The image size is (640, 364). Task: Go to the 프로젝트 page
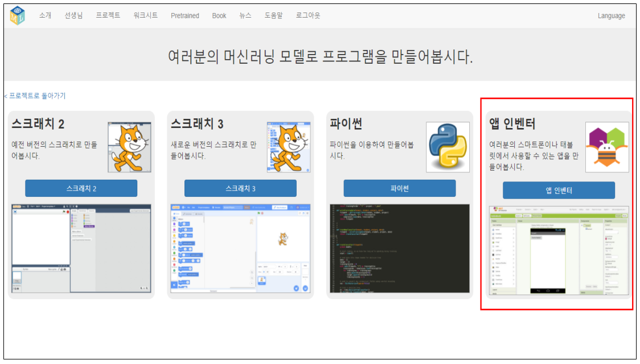[108, 15]
